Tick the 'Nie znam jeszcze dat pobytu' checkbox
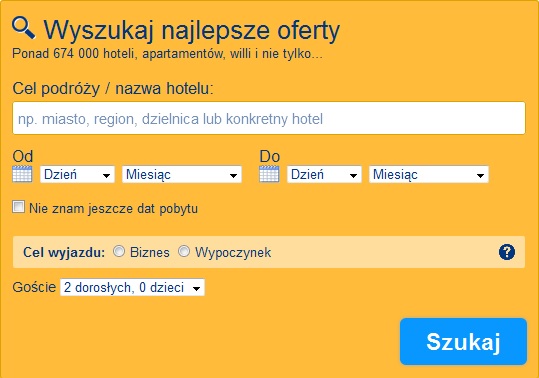539x378 pixels. click(x=19, y=207)
